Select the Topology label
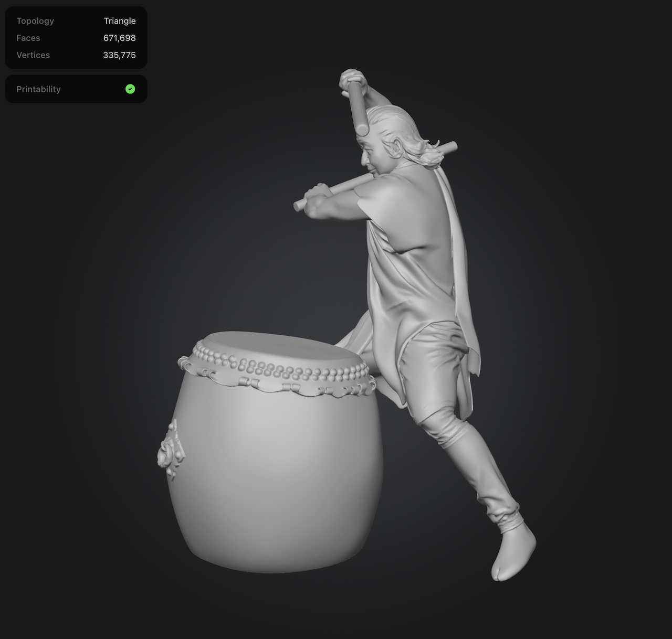Screen dimensions: 672x639 click(x=35, y=21)
